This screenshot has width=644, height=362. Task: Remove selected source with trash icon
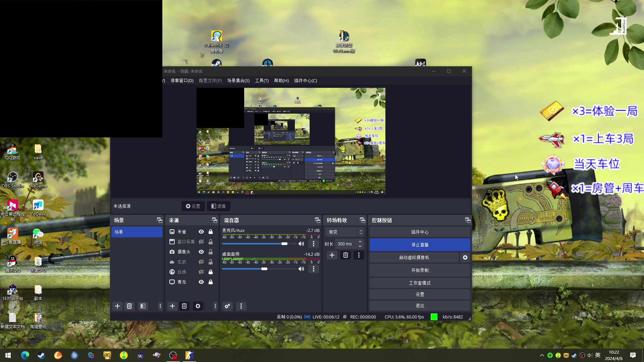[184, 306]
